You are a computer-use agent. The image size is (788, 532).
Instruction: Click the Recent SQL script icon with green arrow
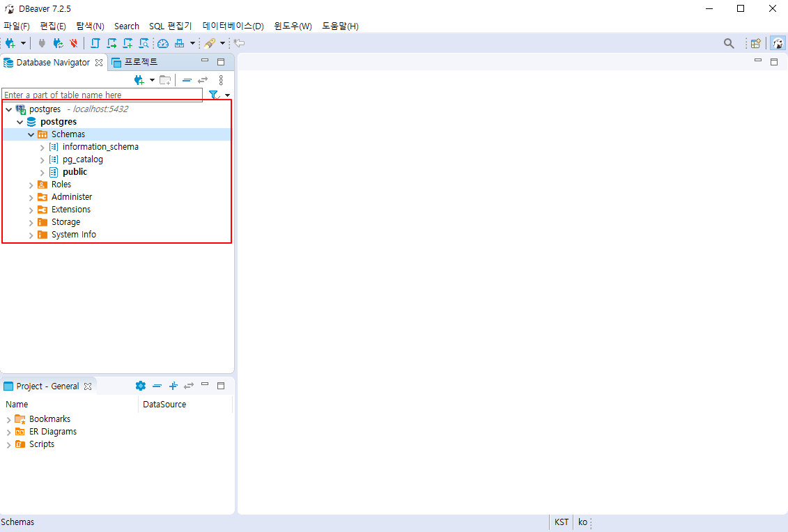click(x=111, y=43)
